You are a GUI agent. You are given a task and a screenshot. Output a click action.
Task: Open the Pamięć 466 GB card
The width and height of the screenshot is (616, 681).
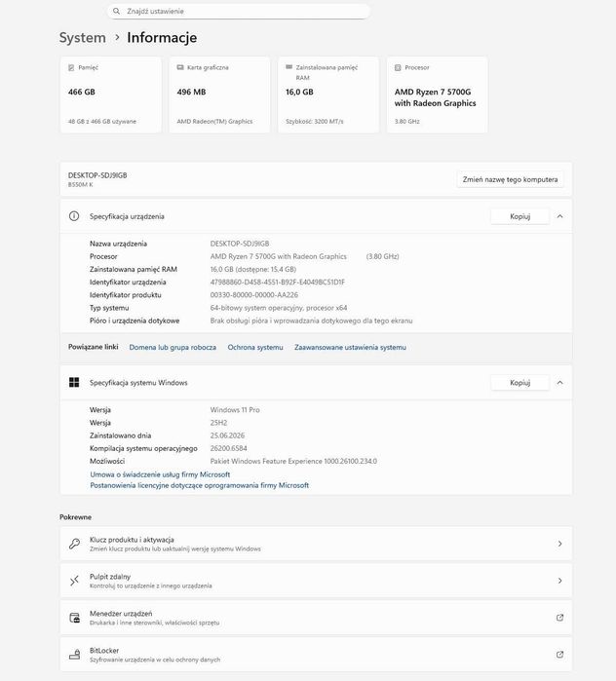coord(111,95)
